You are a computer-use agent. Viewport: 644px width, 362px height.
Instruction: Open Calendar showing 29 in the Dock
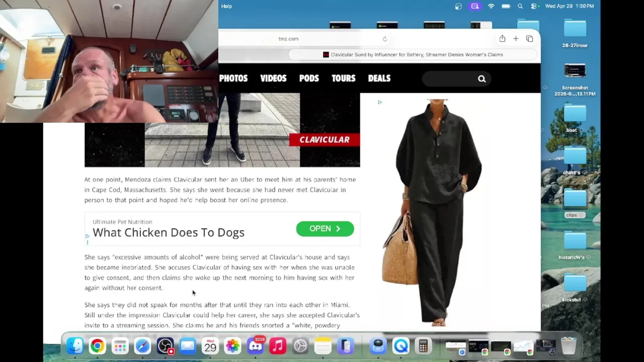pyautogui.click(x=210, y=346)
